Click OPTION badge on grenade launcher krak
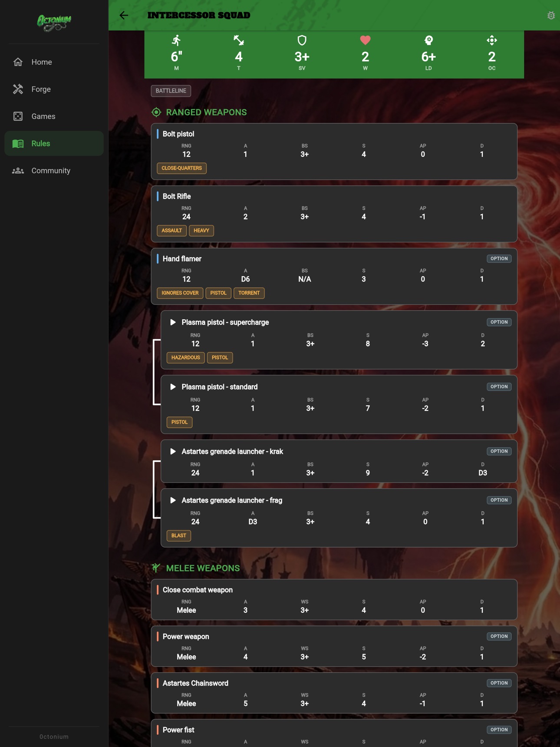 pyautogui.click(x=499, y=451)
